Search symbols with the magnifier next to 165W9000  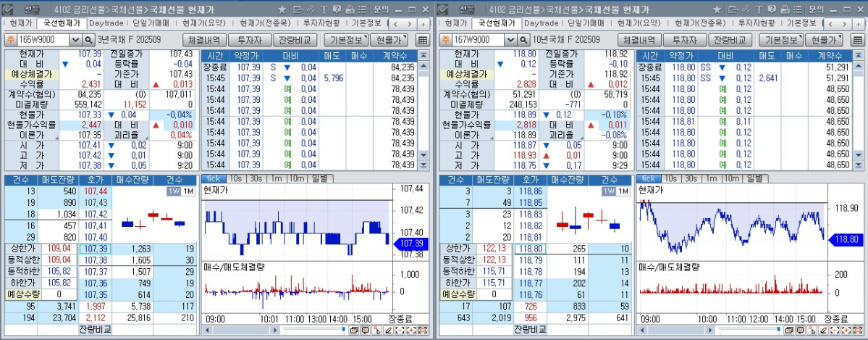tap(88, 40)
